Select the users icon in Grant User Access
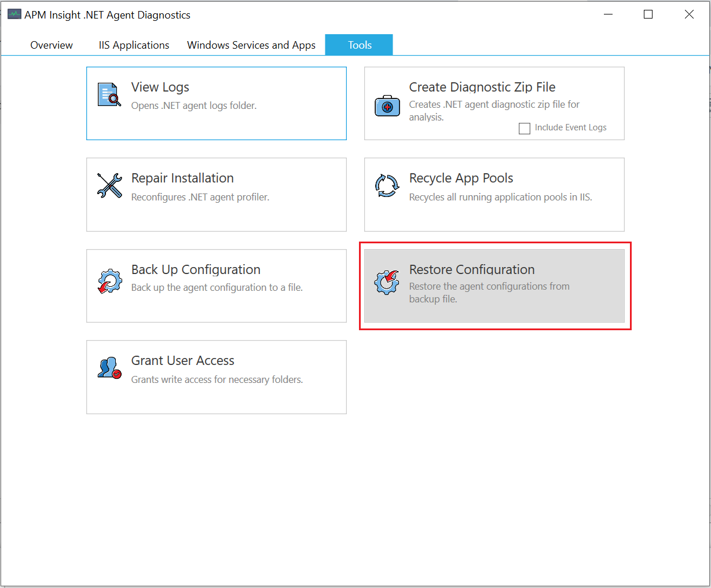The width and height of the screenshot is (711, 588). [x=109, y=368]
